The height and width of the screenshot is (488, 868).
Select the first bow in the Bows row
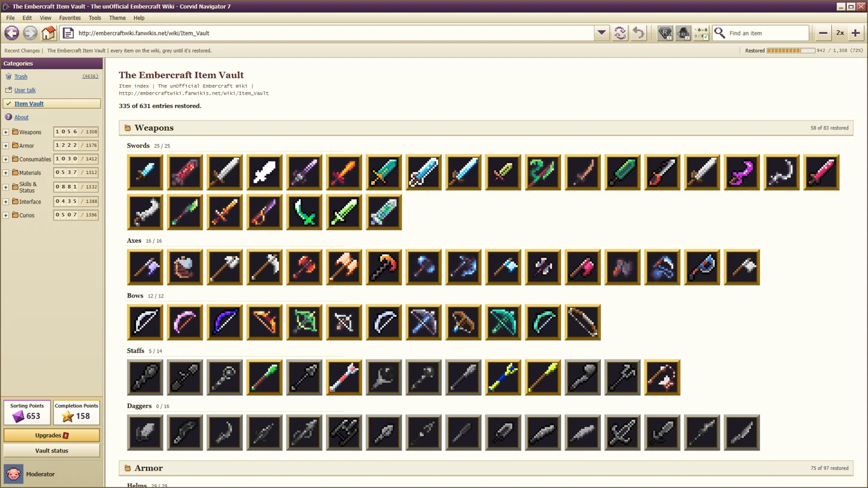[145, 322]
